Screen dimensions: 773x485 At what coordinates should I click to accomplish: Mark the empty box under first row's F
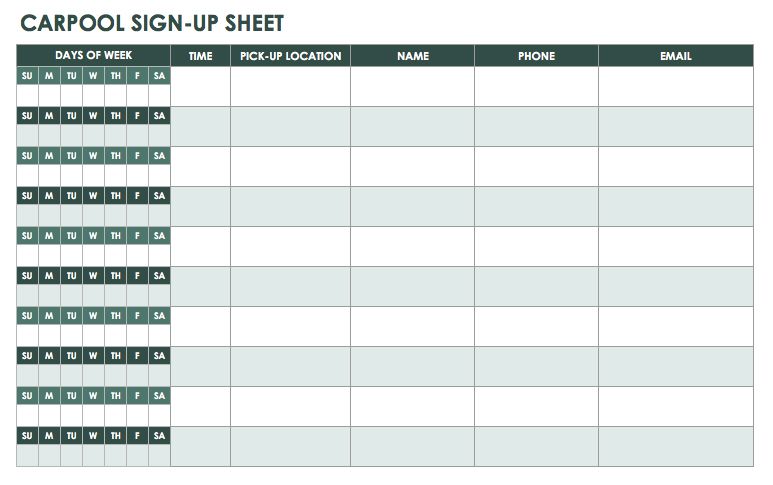tap(137, 95)
